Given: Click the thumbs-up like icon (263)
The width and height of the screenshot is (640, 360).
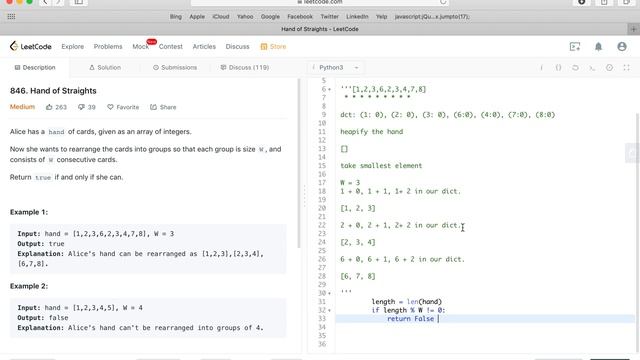Looking at the screenshot, I should tap(49, 107).
